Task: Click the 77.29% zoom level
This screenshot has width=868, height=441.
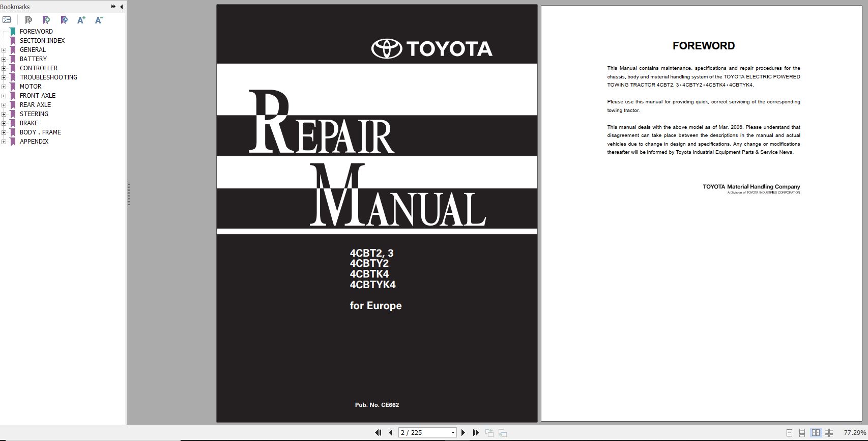Action: click(x=855, y=433)
